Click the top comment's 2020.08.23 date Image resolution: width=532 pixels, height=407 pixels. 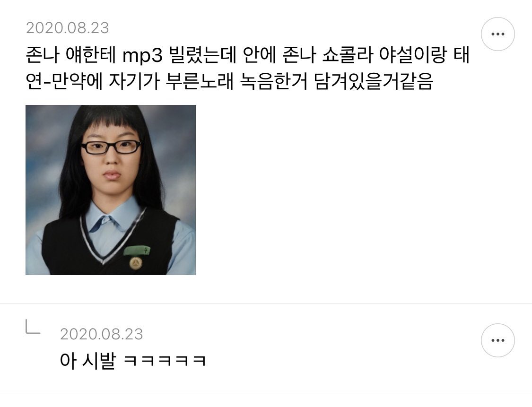(68, 28)
